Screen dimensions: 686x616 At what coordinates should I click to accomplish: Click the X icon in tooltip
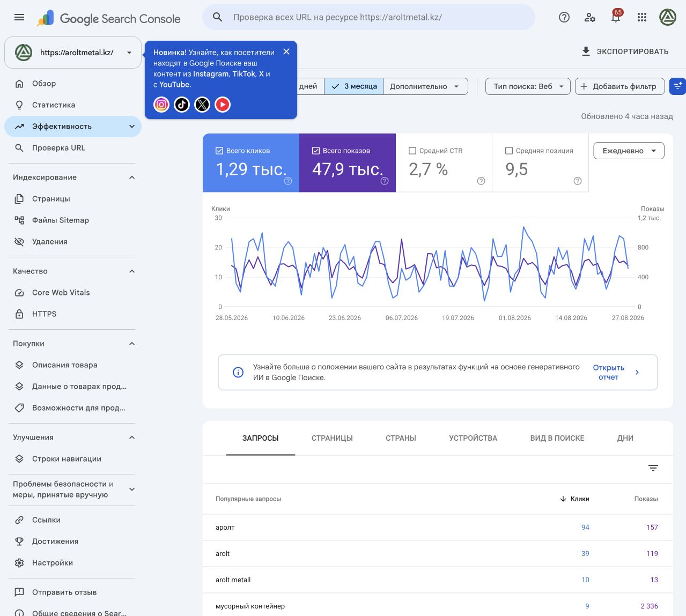point(202,105)
